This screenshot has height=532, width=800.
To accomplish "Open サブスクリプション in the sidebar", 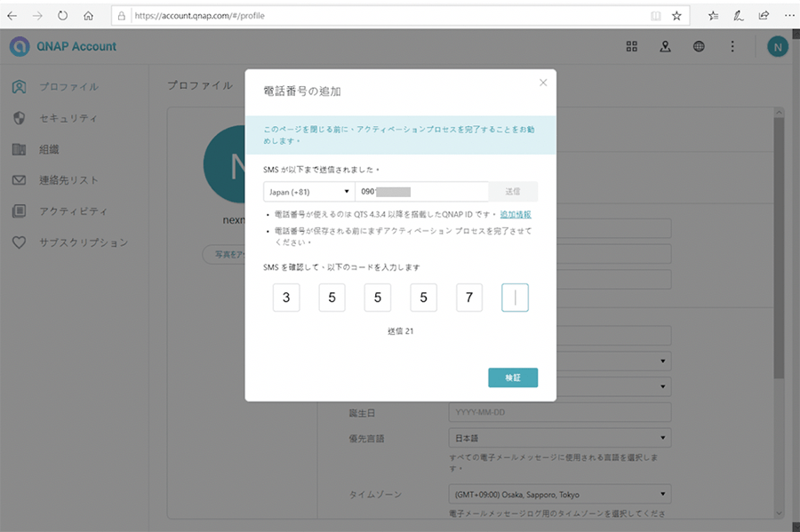I will (x=84, y=242).
